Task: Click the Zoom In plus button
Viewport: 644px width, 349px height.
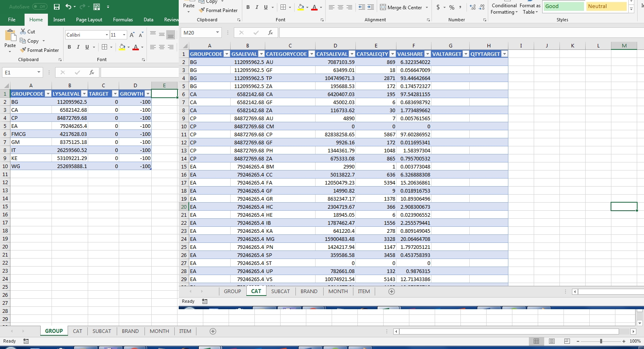Action: pos(624,341)
